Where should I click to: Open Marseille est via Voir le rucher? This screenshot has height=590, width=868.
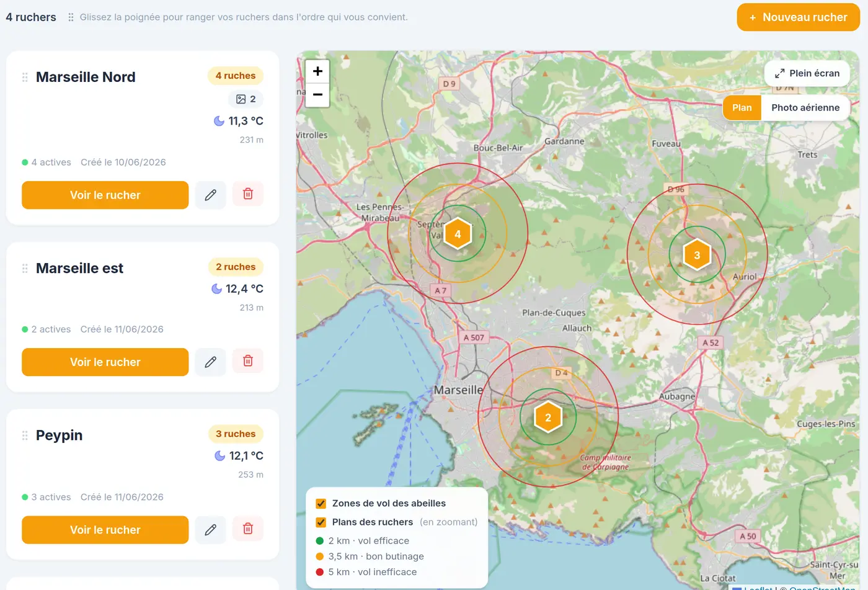tap(105, 362)
